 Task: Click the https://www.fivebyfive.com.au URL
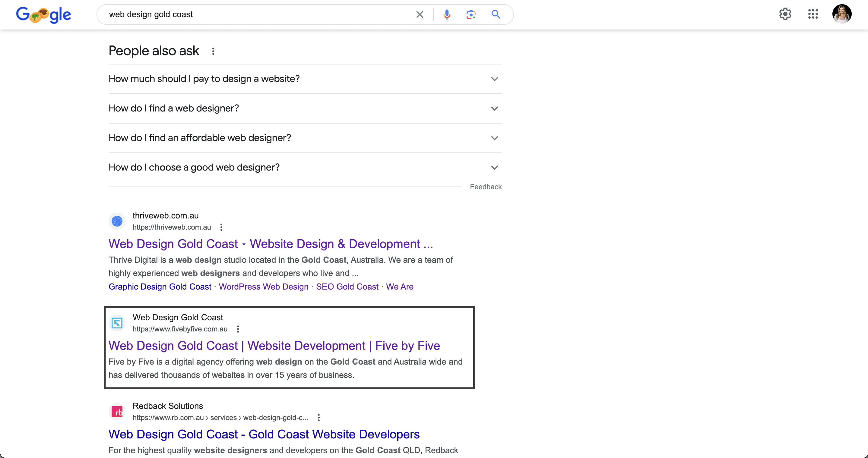point(180,329)
